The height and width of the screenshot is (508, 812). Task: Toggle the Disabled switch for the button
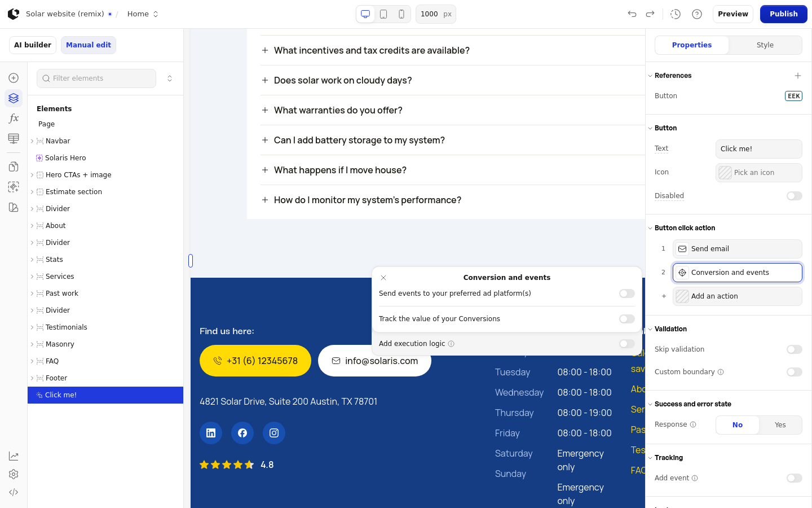coord(795,196)
